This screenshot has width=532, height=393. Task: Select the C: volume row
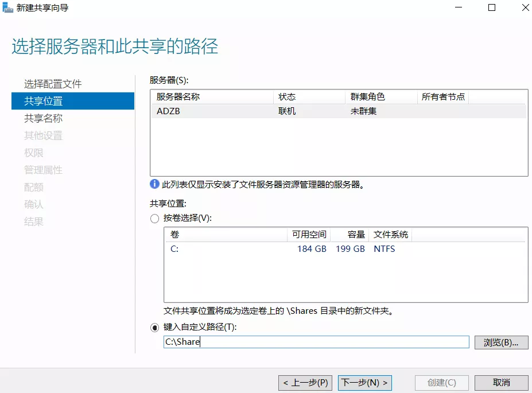pos(345,249)
